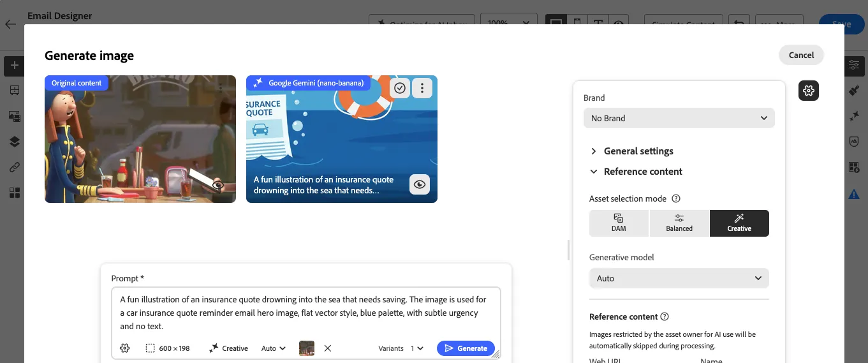
Task: Click the Creative sparkle mode in prompt toolbar
Action: 228,348
